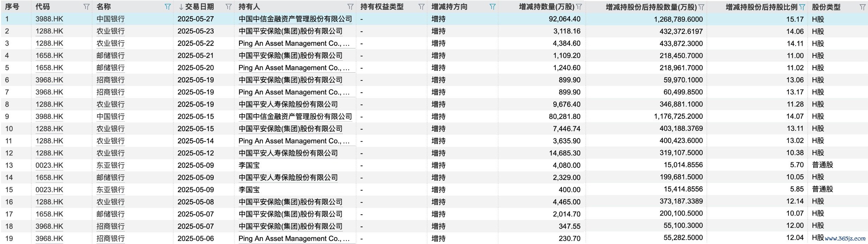
Task: Open the 持有人 column filter
Action: click(x=350, y=7)
